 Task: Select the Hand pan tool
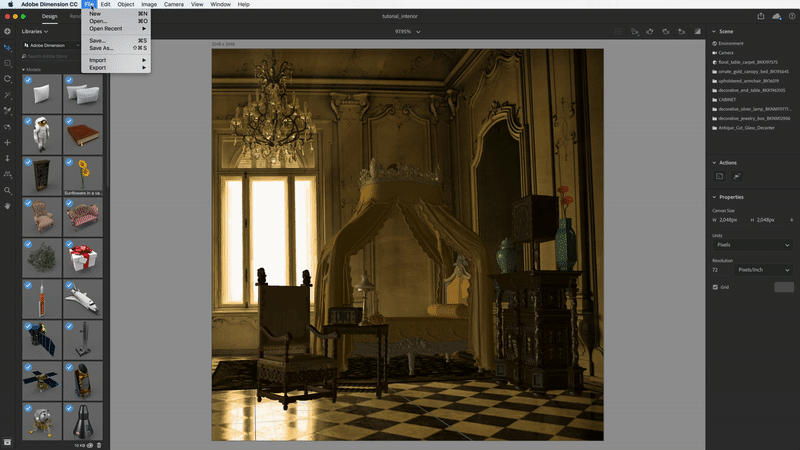pyautogui.click(x=8, y=205)
